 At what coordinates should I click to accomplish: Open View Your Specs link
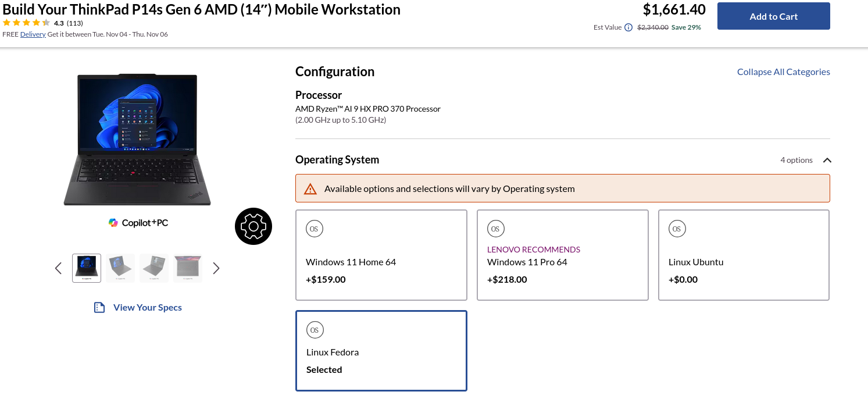pyautogui.click(x=147, y=307)
